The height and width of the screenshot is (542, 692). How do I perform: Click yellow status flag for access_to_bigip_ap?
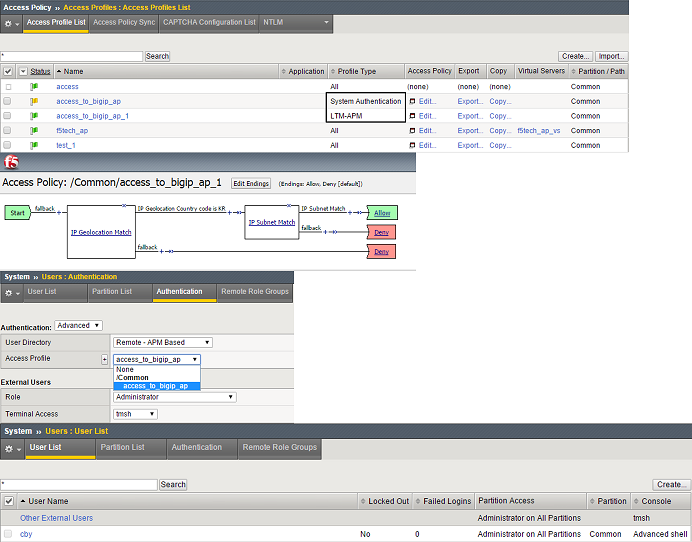point(34,101)
